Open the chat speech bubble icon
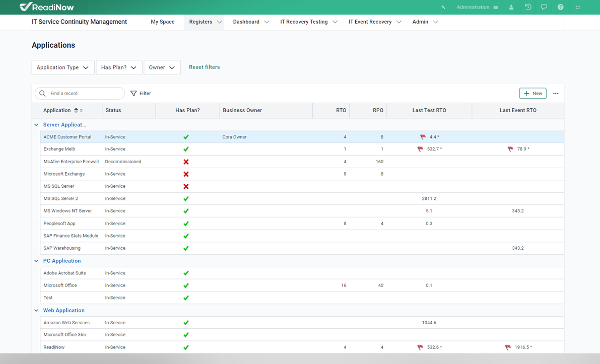 tap(544, 7)
